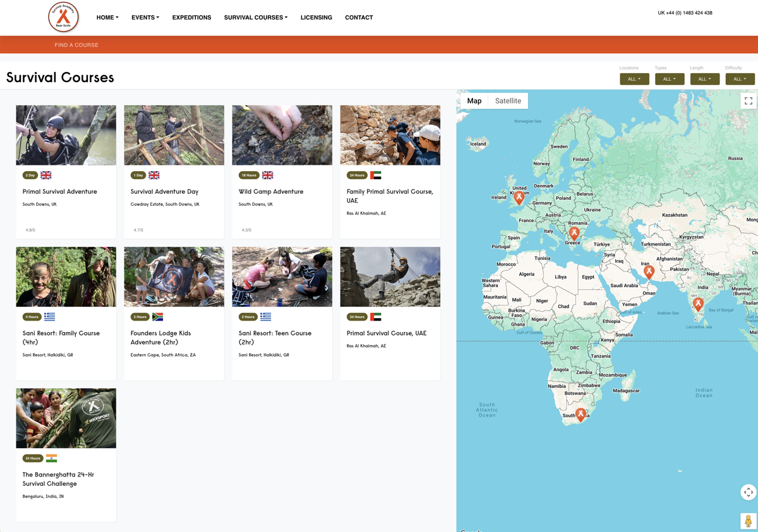Click the Bannerghatta Survival Challenge thumbnail

pos(66,418)
